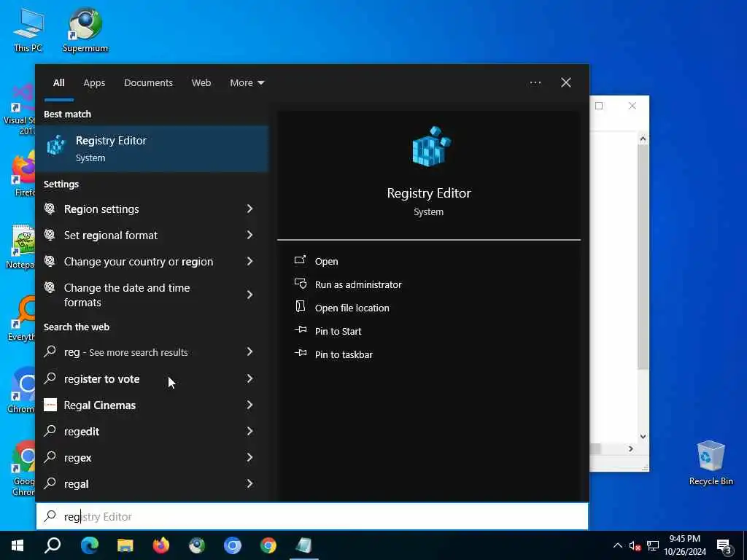Open the Windows Start button

(x=18, y=545)
